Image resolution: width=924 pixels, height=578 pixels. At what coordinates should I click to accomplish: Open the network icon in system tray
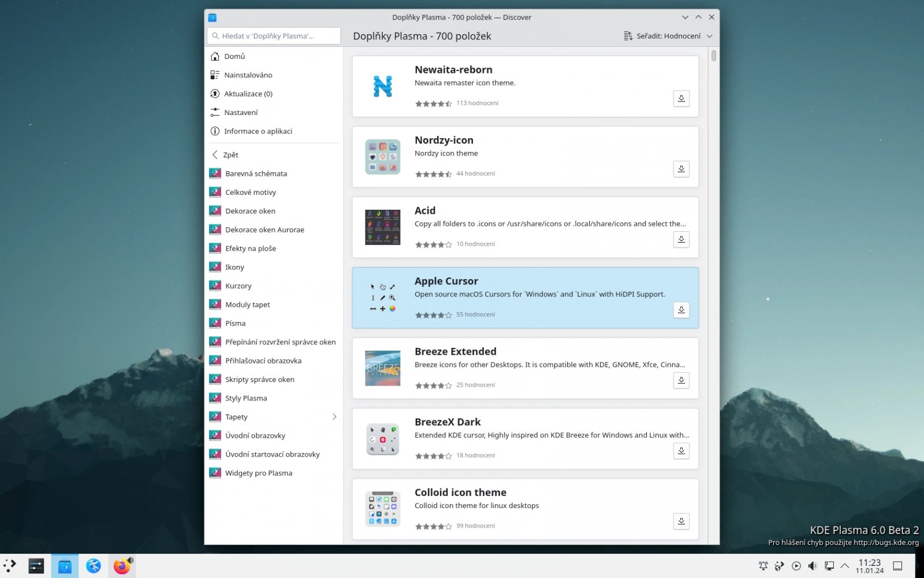pyautogui.click(x=829, y=566)
